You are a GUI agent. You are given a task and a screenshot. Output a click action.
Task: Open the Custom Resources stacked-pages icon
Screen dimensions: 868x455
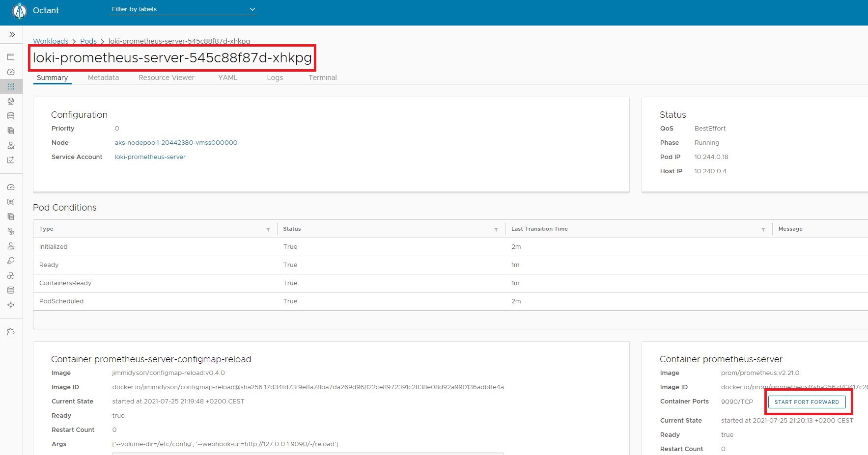11,131
